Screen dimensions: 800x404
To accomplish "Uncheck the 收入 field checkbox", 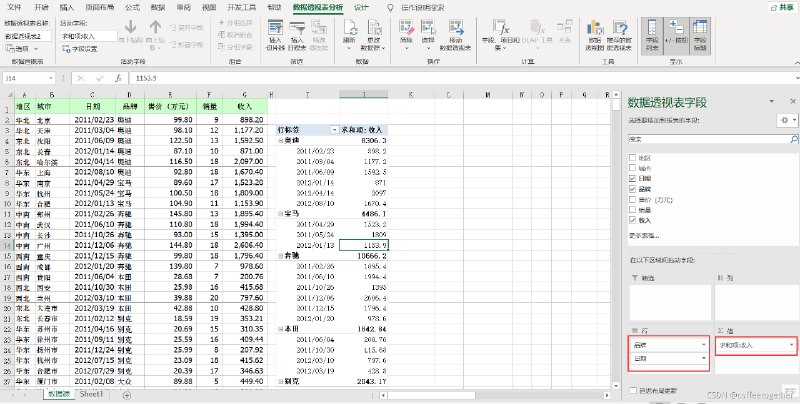I will coord(633,220).
